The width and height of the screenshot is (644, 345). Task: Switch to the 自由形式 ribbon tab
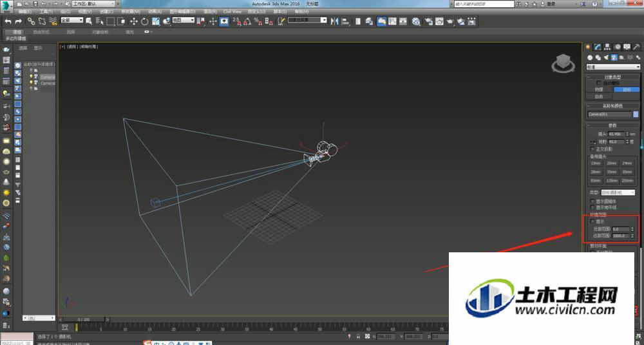(41, 32)
